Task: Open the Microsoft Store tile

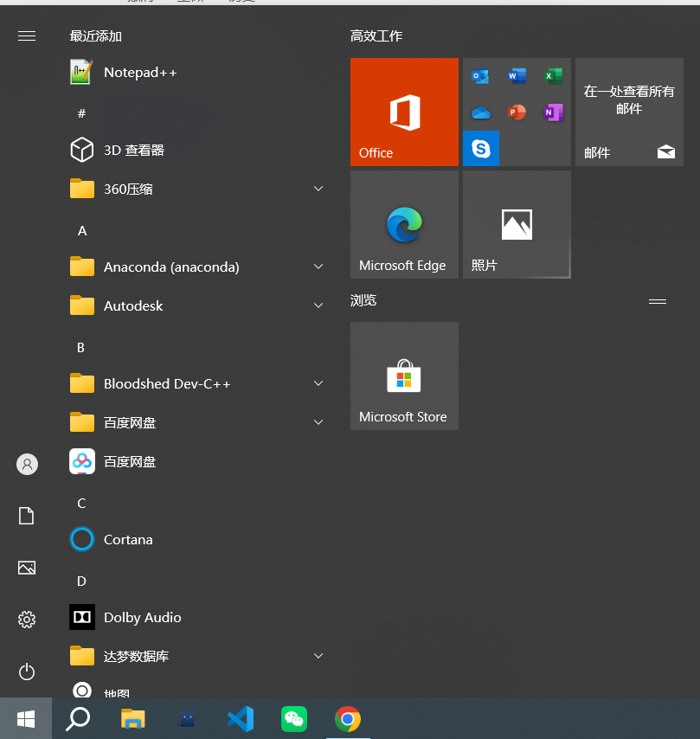Action: pyautogui.click(x=404, y=376)
